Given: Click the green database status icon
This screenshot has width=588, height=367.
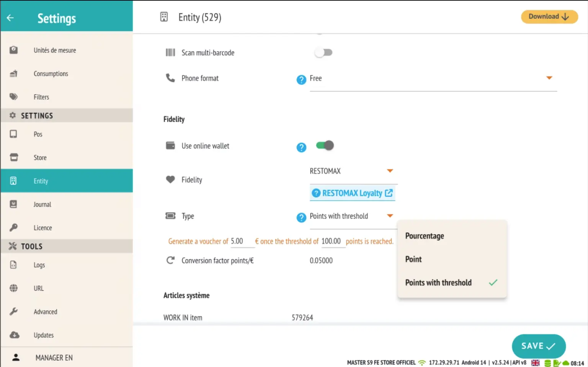Looking at the screenshot, I should [x=547, y=363].
